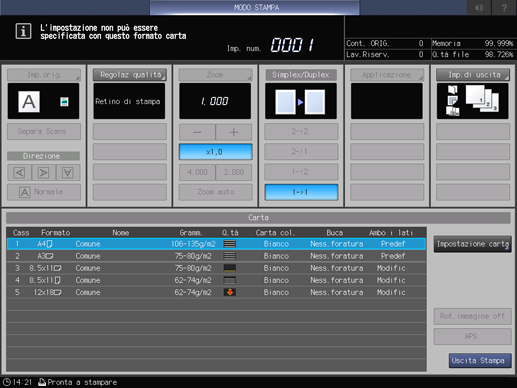Select the right direction arrow icon
This screenshot has width=517, height=388.
(43, 172)
